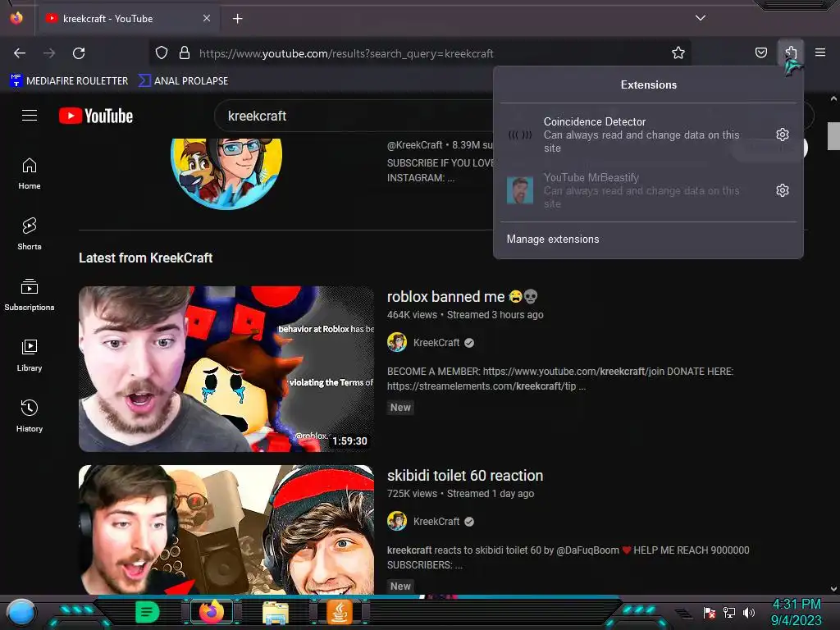The height and width of the screenshot is (630, 840).
Task: Open the Java app in taskbar
Action: click(339, 612)
